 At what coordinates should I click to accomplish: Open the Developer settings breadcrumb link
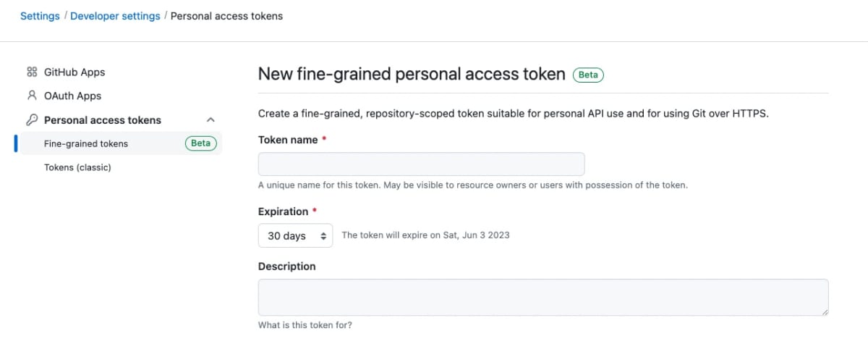point(115,16)
